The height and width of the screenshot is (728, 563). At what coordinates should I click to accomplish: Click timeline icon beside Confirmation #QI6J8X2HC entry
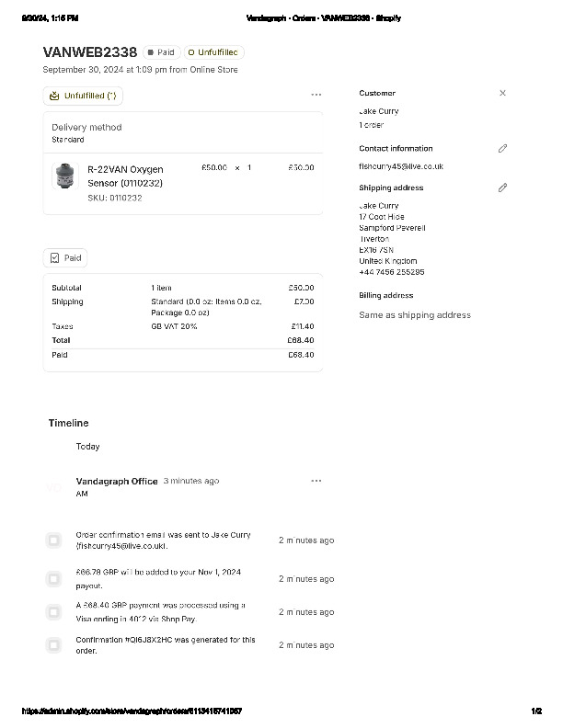[x=53, y=645]
